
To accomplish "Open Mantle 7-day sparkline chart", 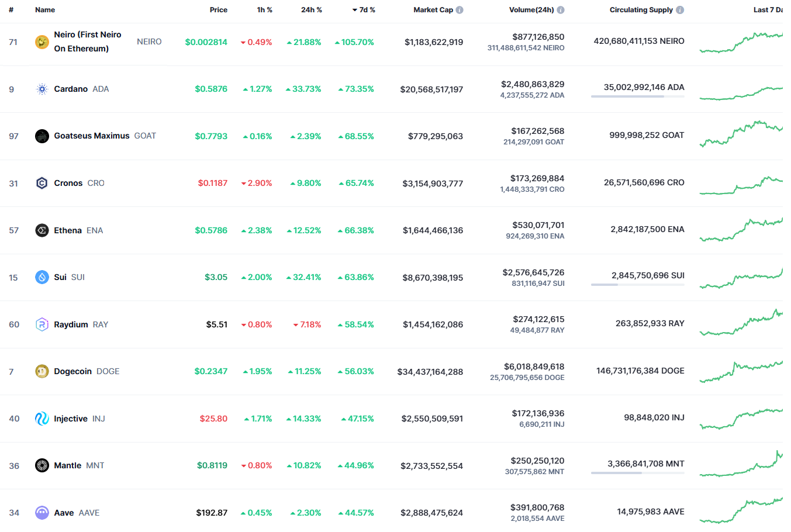I will (x=741, y=464).
